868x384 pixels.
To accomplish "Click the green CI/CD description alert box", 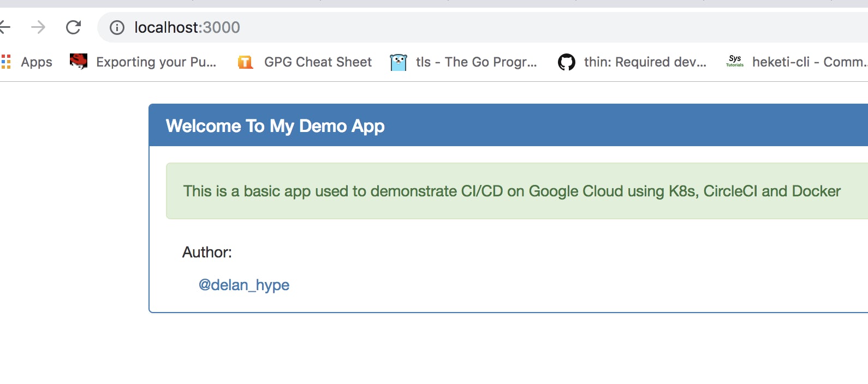I will [x=512, y=191].
